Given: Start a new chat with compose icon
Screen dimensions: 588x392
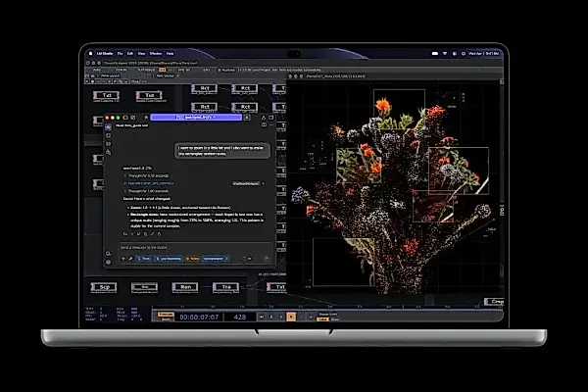Looking at the screenshot, I should point(132,118).
